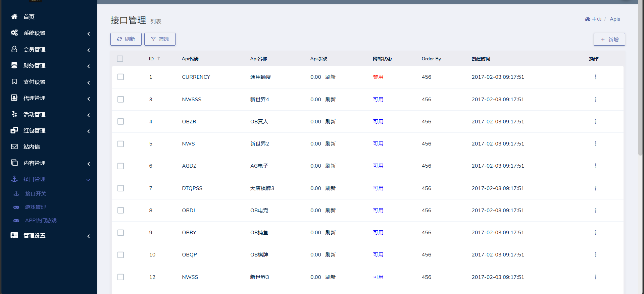
Task: Click the contact icon for 代理管理
Action: 14,98
